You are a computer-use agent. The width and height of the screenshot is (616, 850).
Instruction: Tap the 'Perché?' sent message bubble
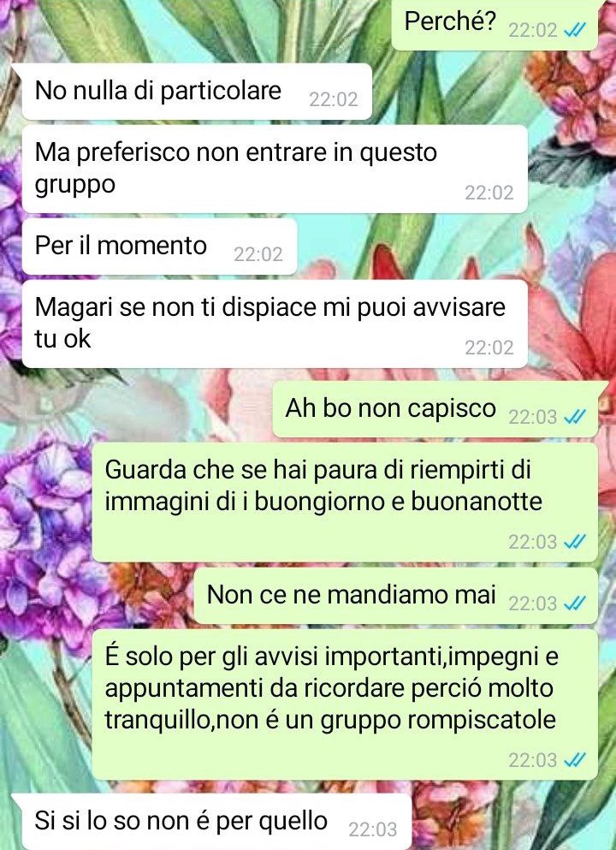point(495,24)
